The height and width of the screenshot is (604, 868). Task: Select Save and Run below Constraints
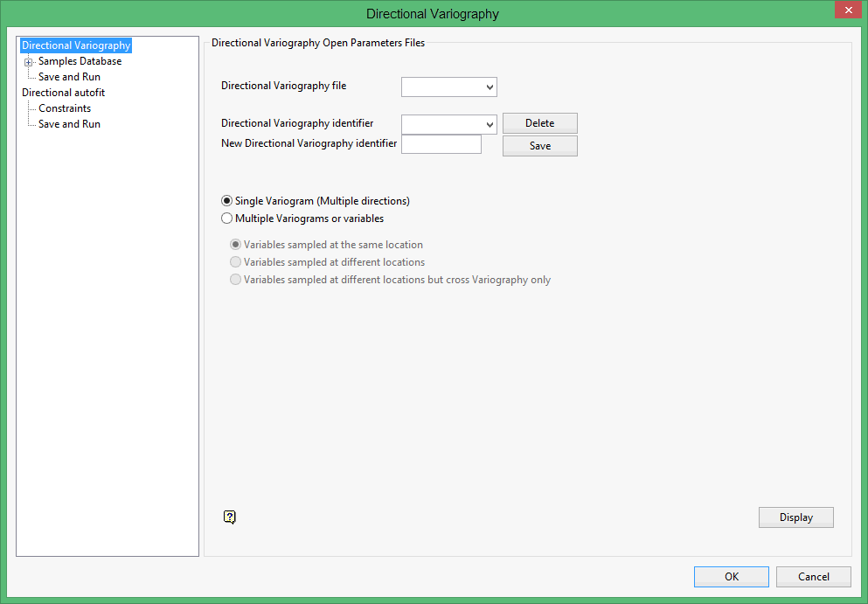coord(69,124)
